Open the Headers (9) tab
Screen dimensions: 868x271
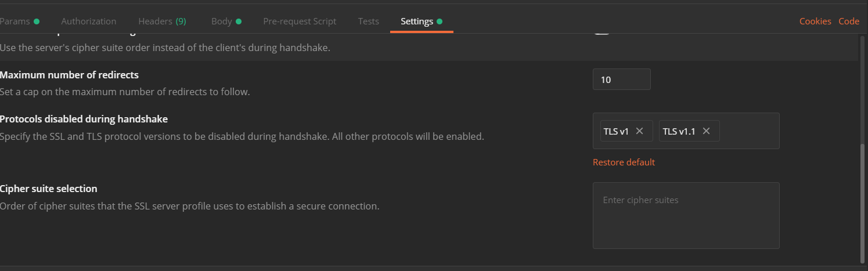(162, 21)
